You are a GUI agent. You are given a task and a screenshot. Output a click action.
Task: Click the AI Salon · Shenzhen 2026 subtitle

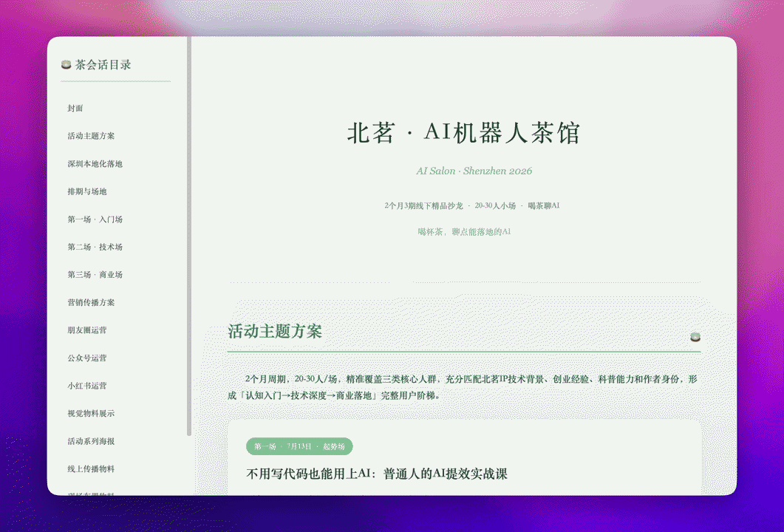point(474,171)
